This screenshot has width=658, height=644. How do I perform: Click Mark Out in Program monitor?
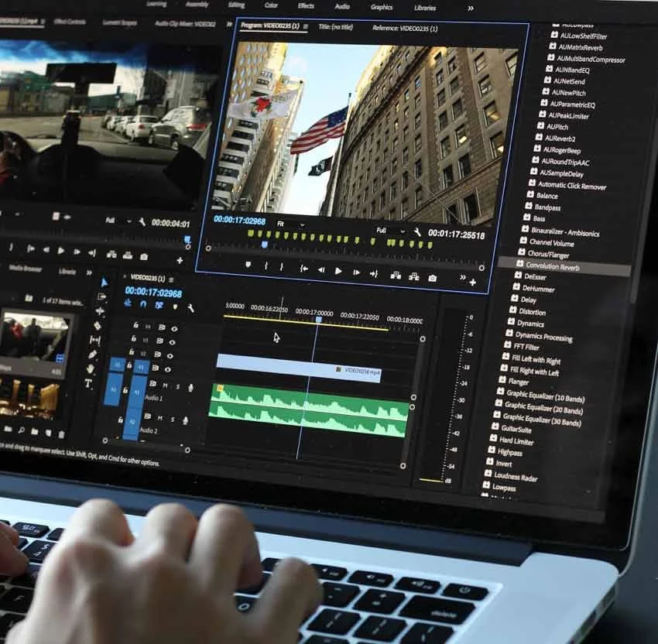click(282, 267)
